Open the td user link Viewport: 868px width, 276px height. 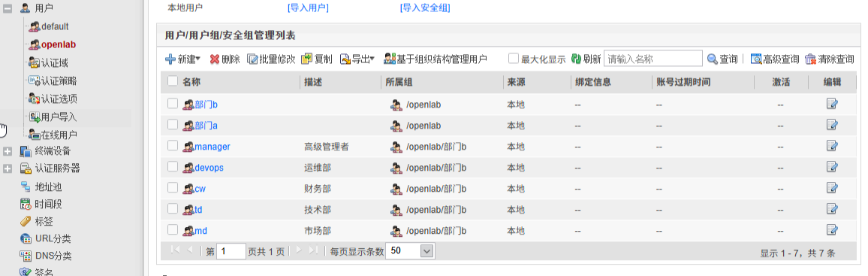(x=199, y=210)
